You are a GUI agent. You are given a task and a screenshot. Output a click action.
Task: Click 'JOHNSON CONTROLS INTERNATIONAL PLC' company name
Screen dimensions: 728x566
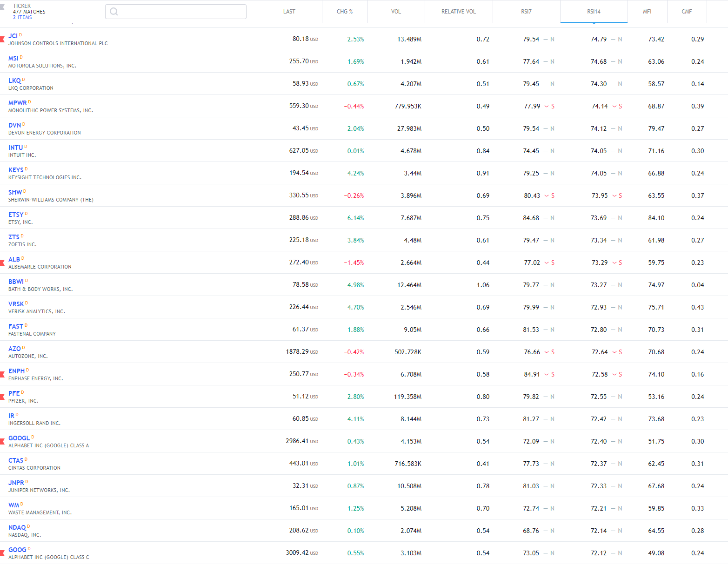[58, 44]
